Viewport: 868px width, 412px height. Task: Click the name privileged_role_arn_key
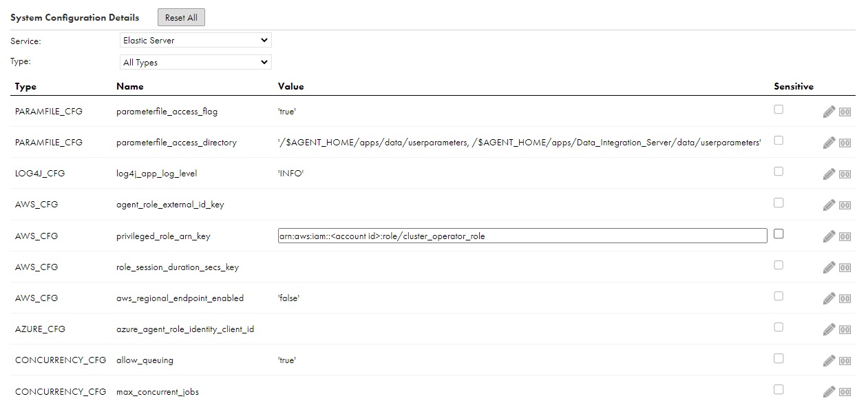click(x=163, y=236)
